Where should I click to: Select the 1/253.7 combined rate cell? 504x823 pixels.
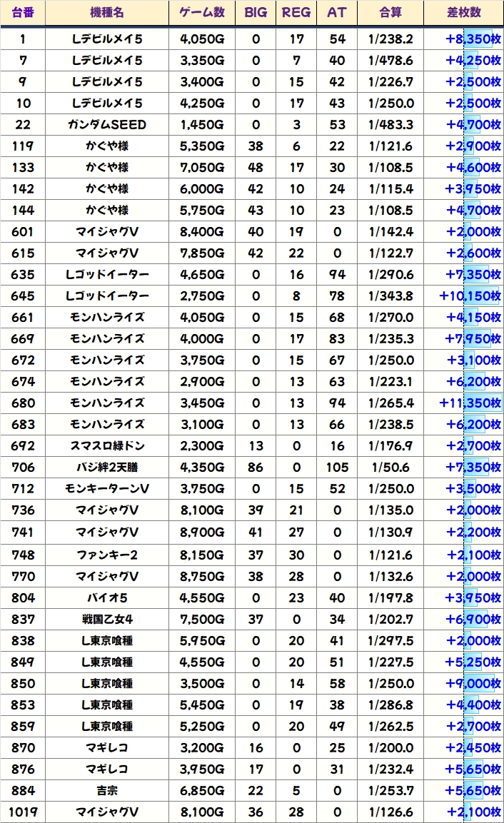pyautogui.click(x=390, y=790)
